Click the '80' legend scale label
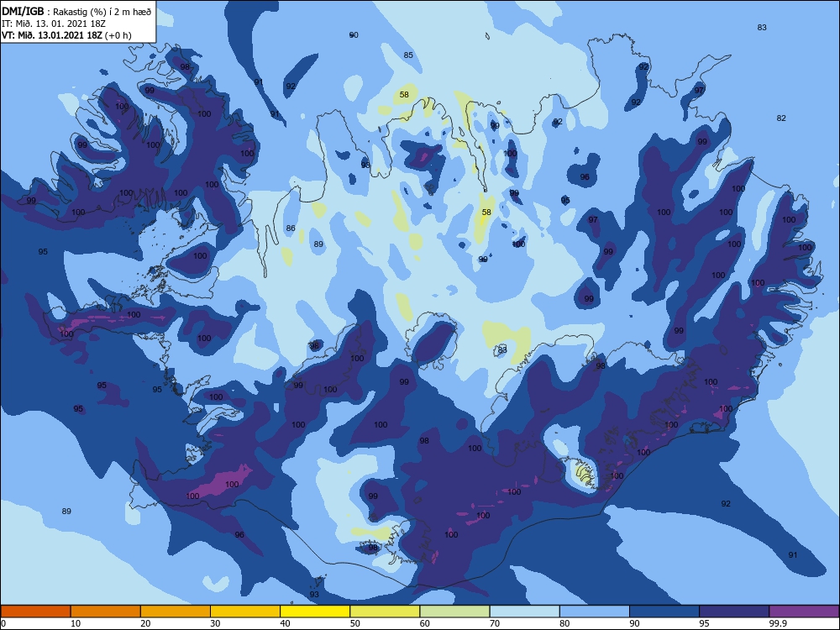 (x=564, y=623)
